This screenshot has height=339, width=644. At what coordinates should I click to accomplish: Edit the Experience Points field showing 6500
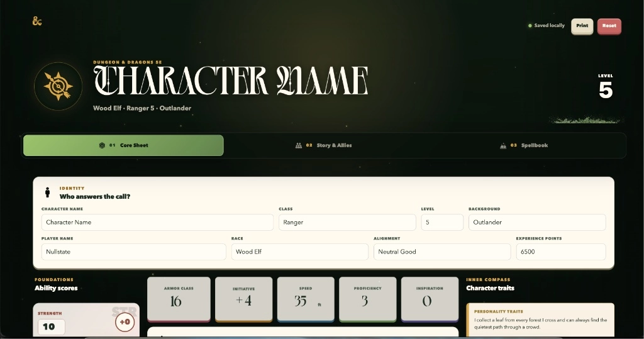[560, 252]
